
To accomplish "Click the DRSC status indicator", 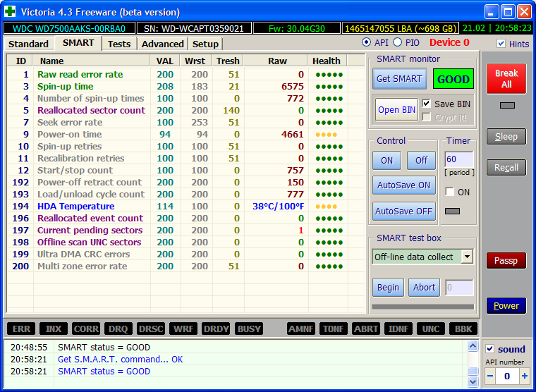I will click(151, 329).
